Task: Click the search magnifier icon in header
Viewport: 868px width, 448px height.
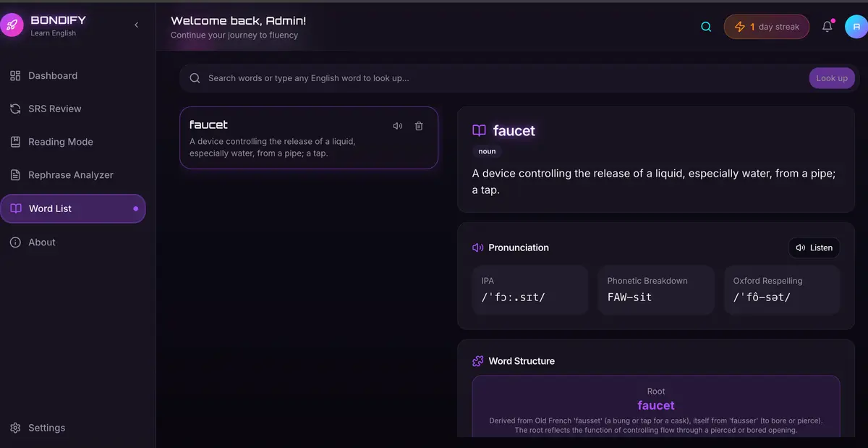Action: click(x=706, y=27)
